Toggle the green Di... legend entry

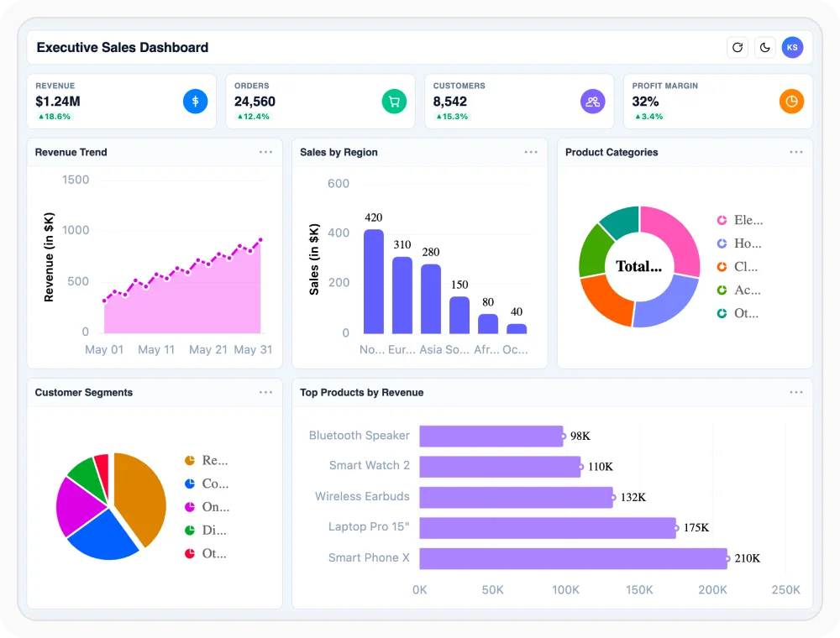pos(206,531)
